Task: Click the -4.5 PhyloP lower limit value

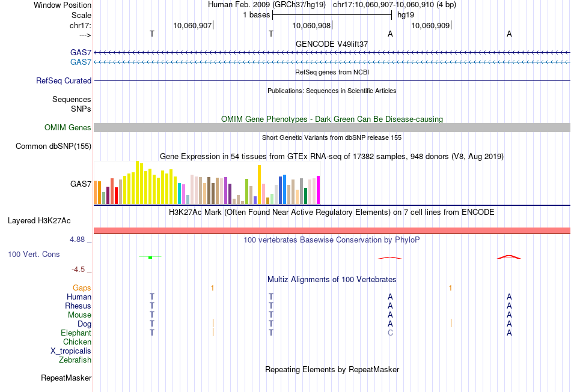Action: tap(78, 270)
